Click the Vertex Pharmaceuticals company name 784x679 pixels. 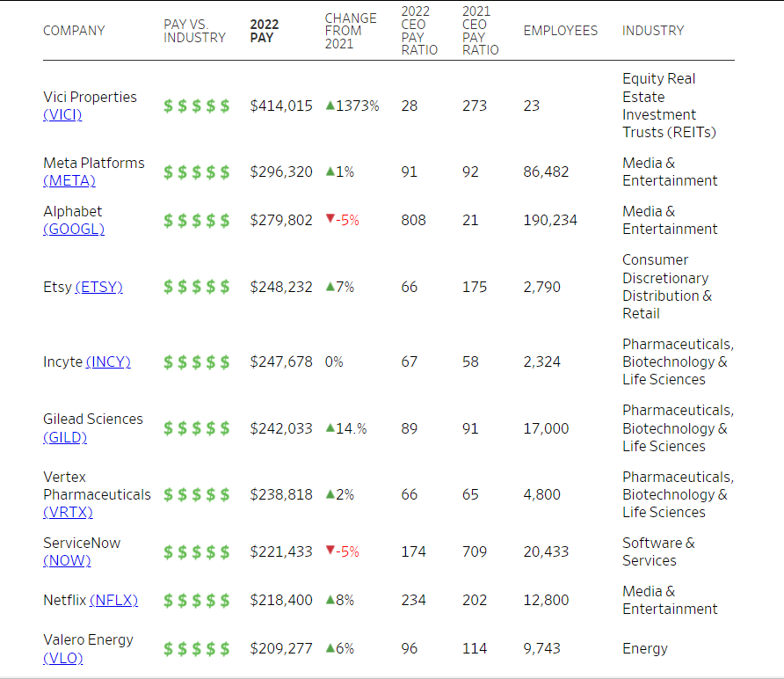point(97,486)
